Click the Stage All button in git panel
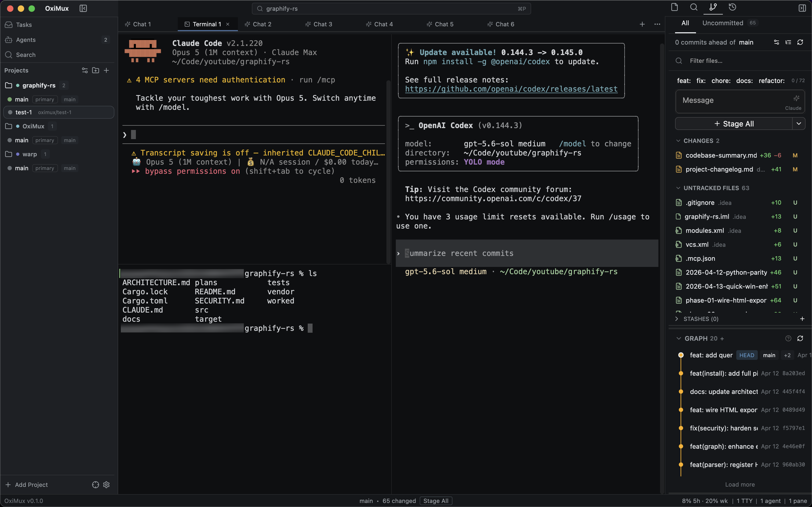The image size is (812, 507). pyautogui.click(x=734, y=124)
